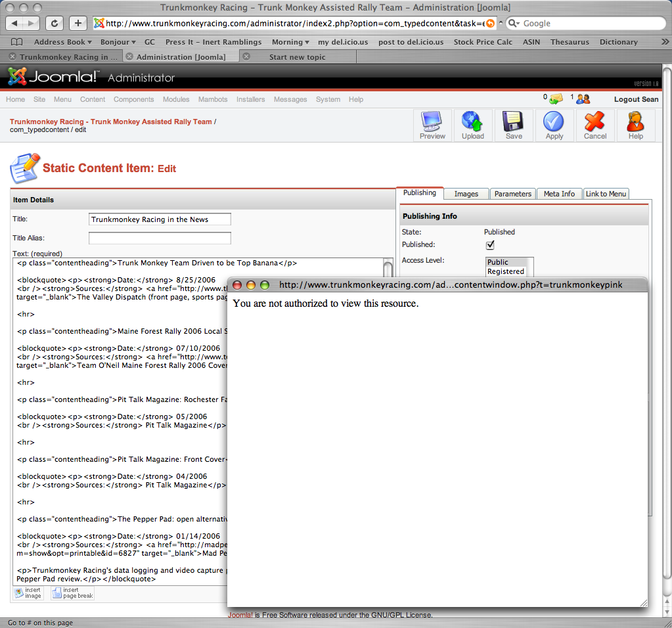This screenshot has height=628, width=672.
Task: Add bookmark with the plus button
Action: click(x=78, y=23)
